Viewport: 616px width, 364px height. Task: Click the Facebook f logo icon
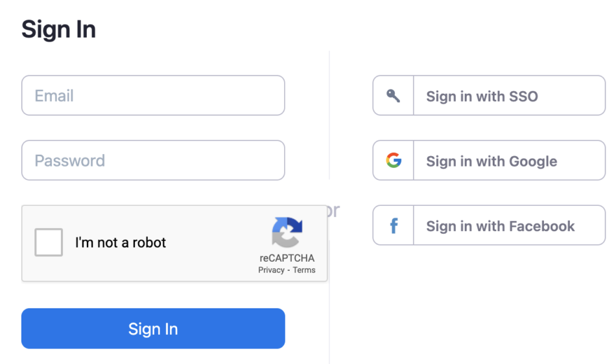tap(394, 226)
